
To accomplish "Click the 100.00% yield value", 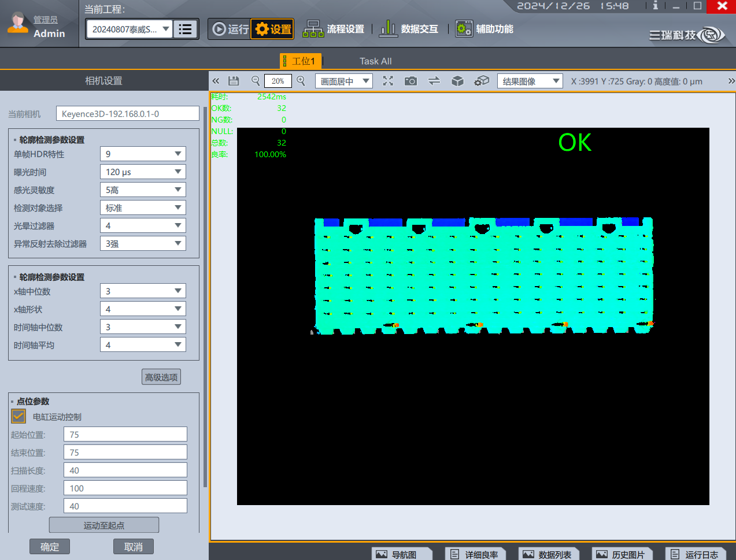I will 270,154.
